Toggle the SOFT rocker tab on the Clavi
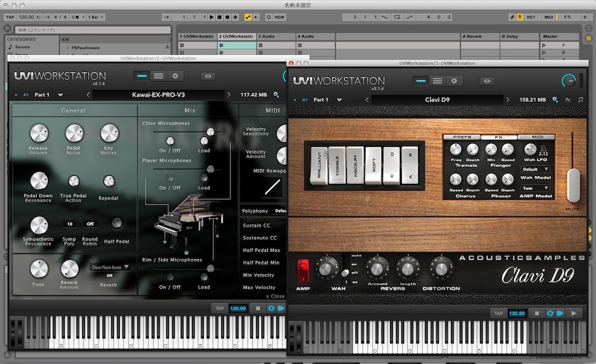The width and height of the screenshot is (596, 364). [373, 165]
